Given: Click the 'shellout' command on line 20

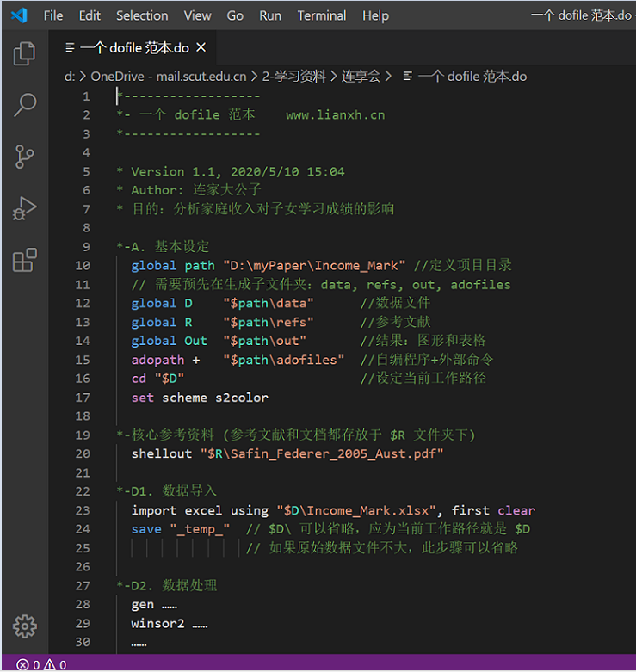Looking at the screenshot, I should pyautogui.click(x=162, y=453).
